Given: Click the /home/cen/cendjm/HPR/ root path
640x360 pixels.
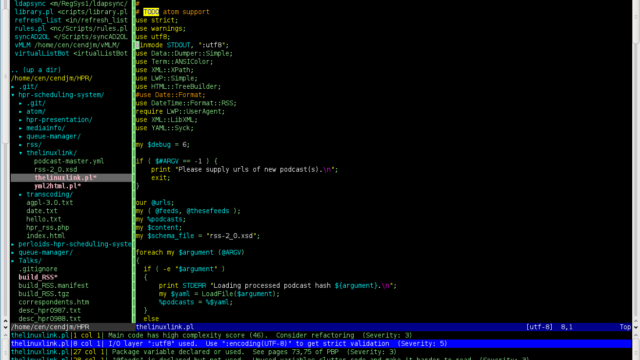Looking at the screenshot, I should [52, 78].
